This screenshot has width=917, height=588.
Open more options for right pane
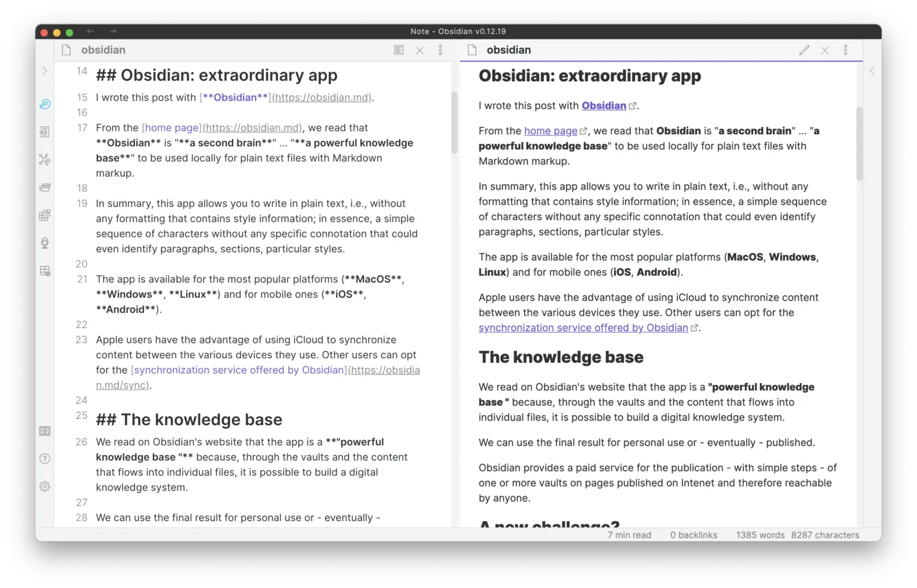pos(846,50)
